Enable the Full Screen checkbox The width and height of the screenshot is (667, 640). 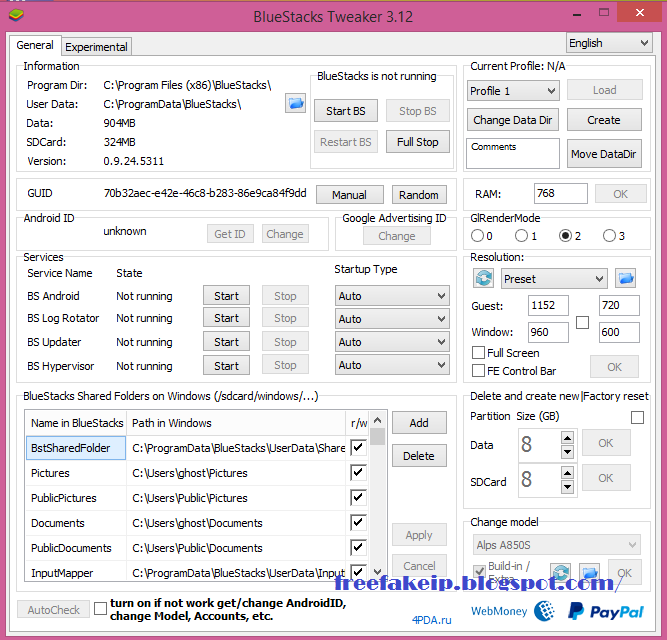tap(479, 353)
